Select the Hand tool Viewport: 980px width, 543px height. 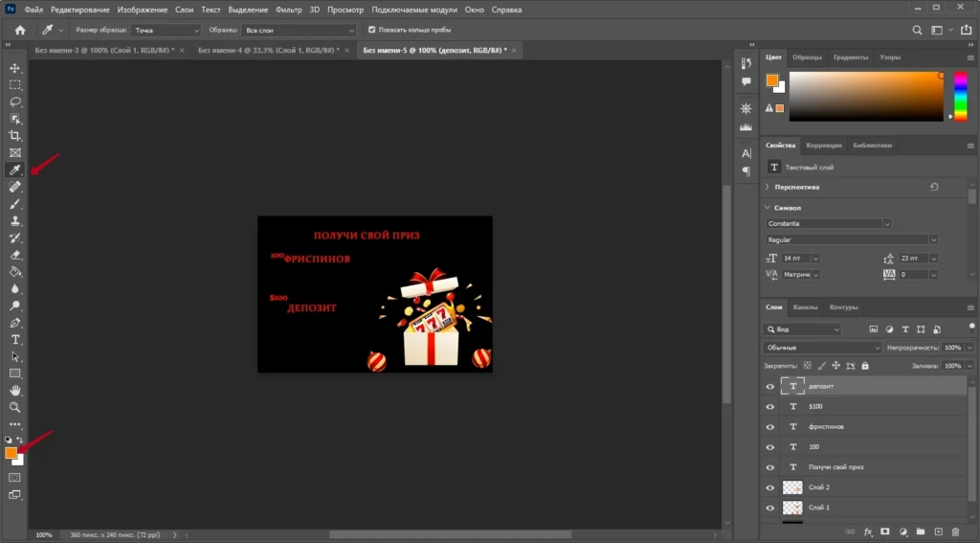click(15, 391)
